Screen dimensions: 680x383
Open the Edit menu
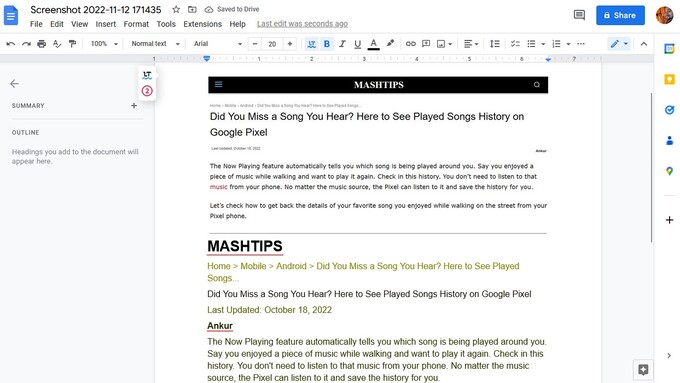[56, 24]
